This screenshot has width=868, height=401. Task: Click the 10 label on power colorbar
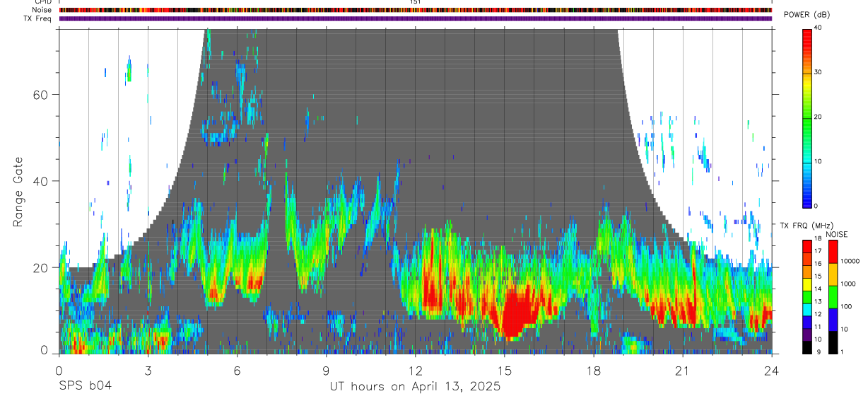pos(818,161)
